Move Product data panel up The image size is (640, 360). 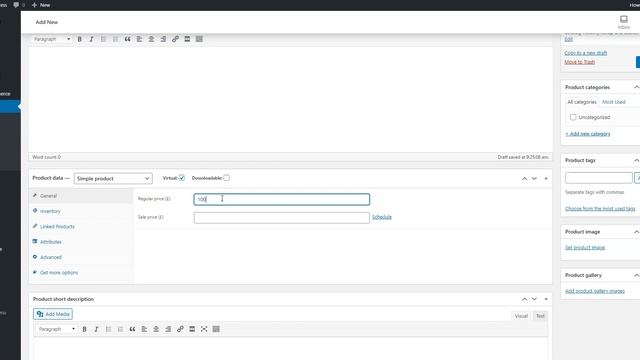pyautogui.click(x=524, y=178)
